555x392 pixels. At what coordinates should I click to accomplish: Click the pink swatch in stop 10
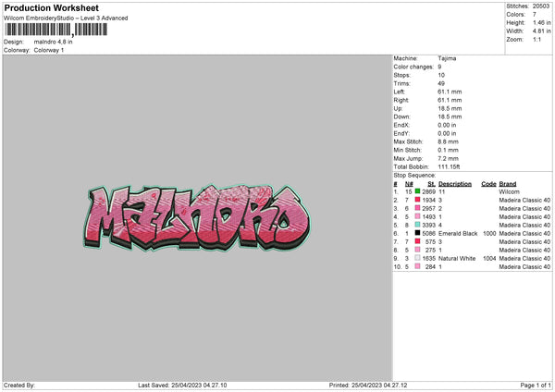(x=417, y=266)
